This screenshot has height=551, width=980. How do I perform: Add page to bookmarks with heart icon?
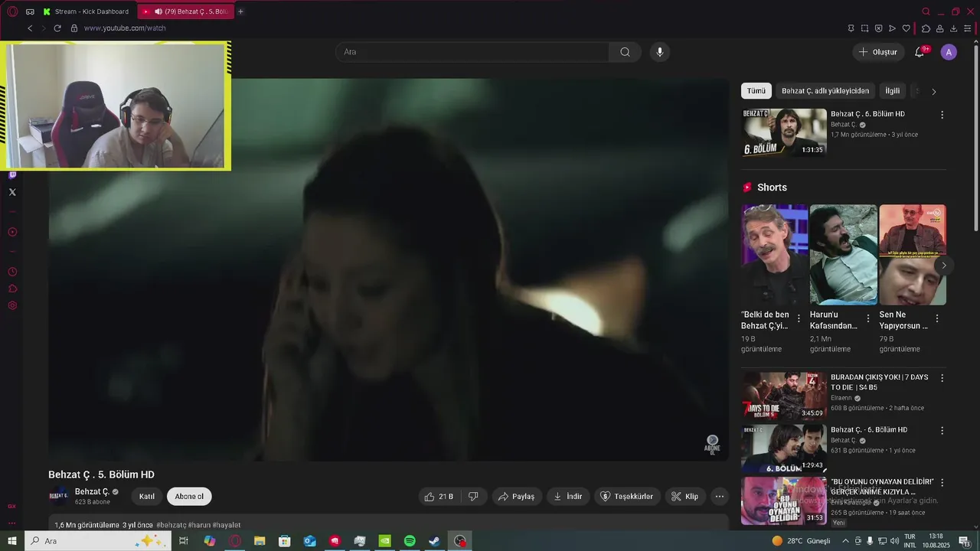(x=906, y=28)
